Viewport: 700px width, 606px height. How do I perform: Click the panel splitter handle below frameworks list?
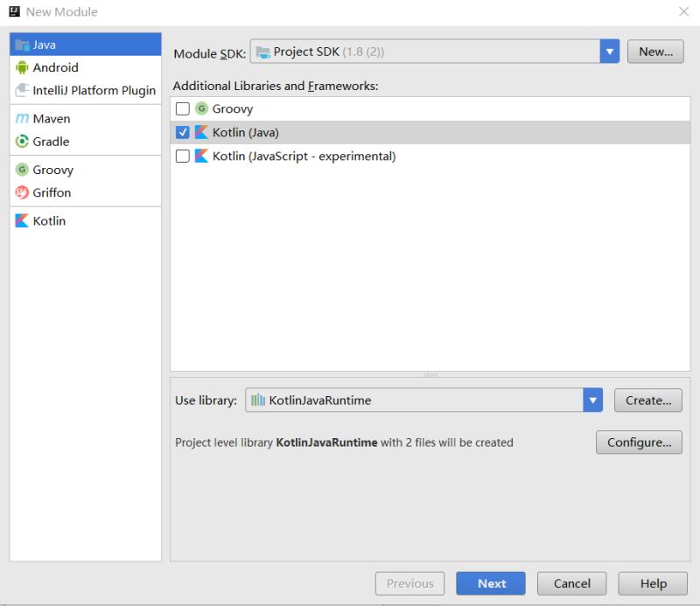(430, 374)
